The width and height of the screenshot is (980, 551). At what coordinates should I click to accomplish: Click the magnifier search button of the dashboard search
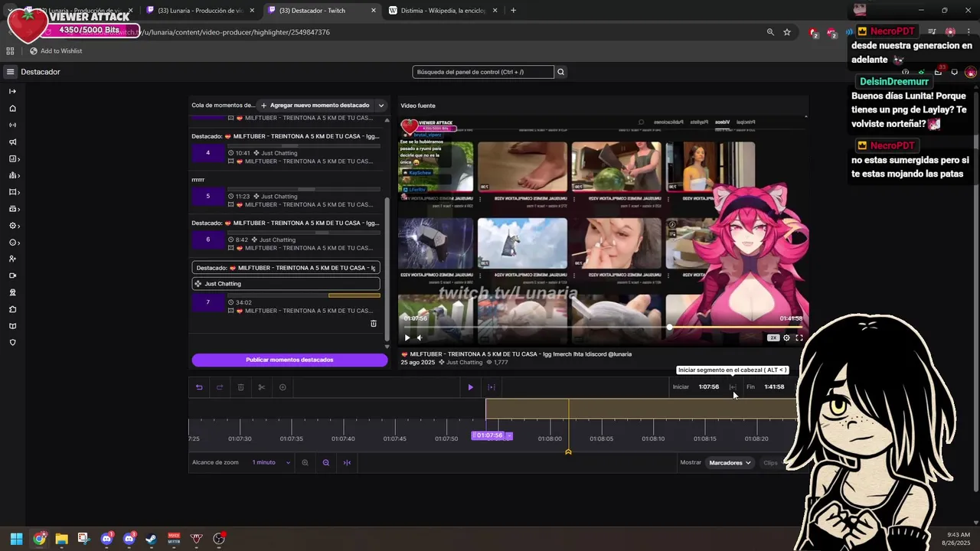[x=560, y=72]
